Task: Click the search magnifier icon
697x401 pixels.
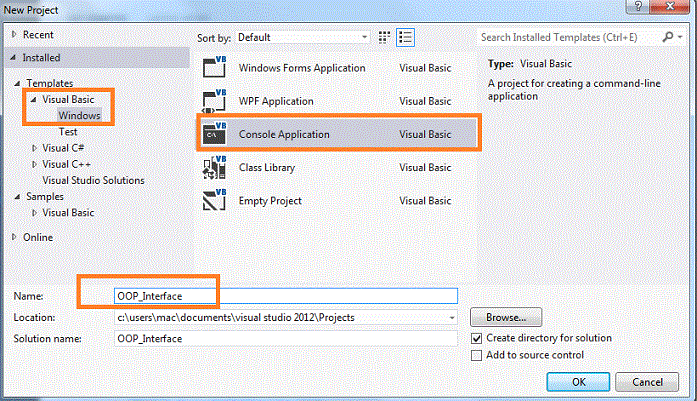Action: pos(668,37)
